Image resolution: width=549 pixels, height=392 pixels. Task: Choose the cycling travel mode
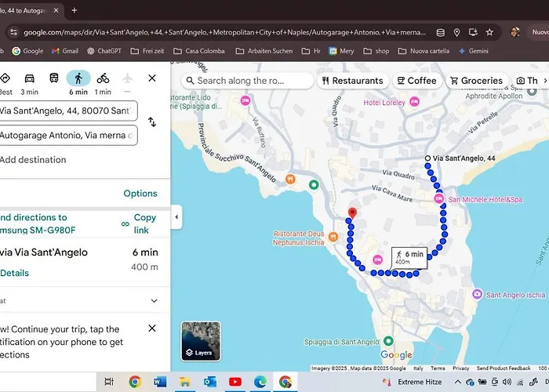pos(103,78)
